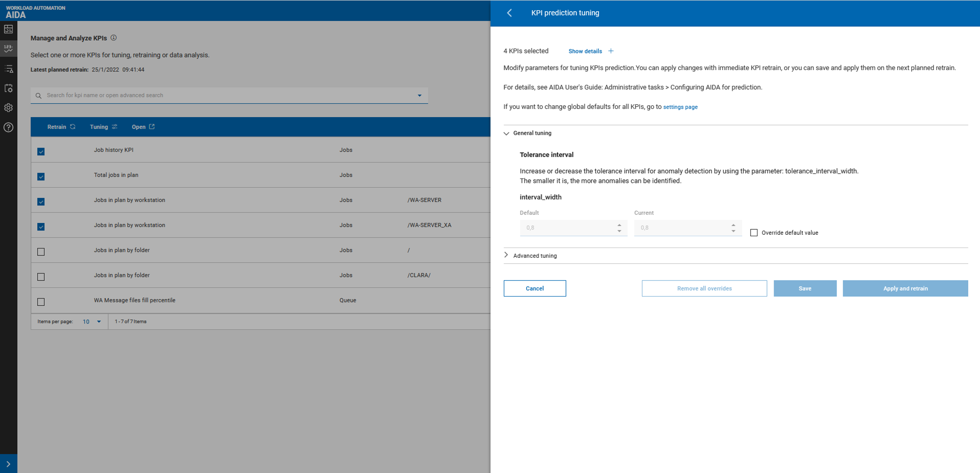
Task: Click the dashboard icon in left sidebar
Action: click(x=8, y=29)
